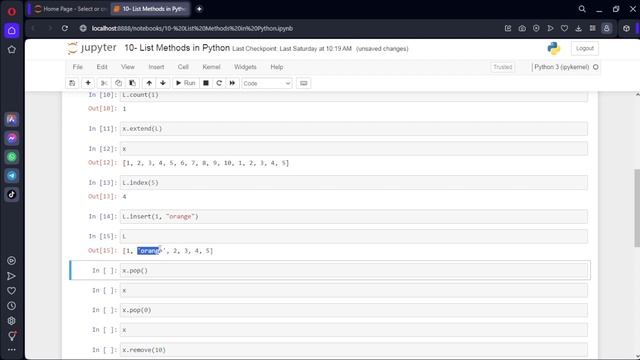Restart the kernel icon
The height and width of the screenshot is (360, 640).
[219, 83]
